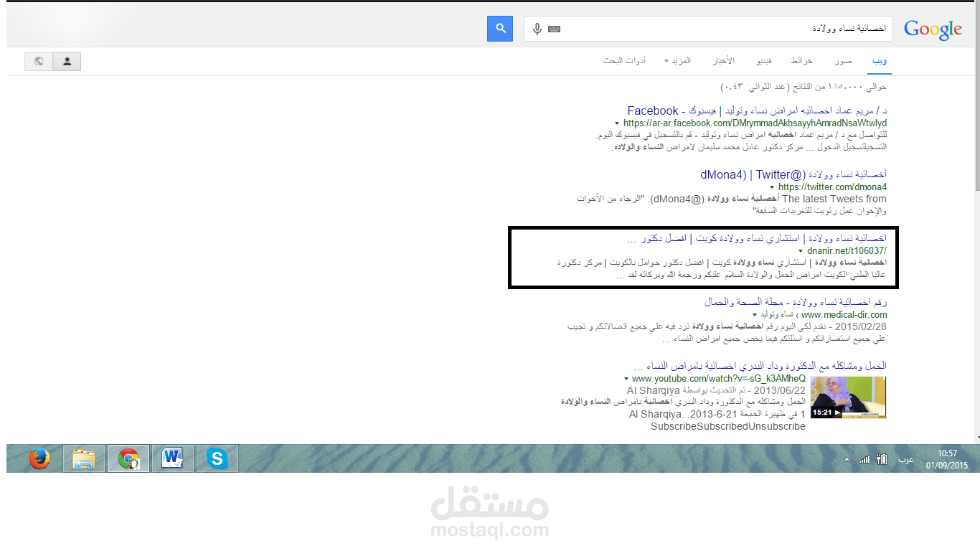Switch to the خرائط maps tab
This screenshot has height=551, width=980.
pyautogui.click(x=801, y=61)
